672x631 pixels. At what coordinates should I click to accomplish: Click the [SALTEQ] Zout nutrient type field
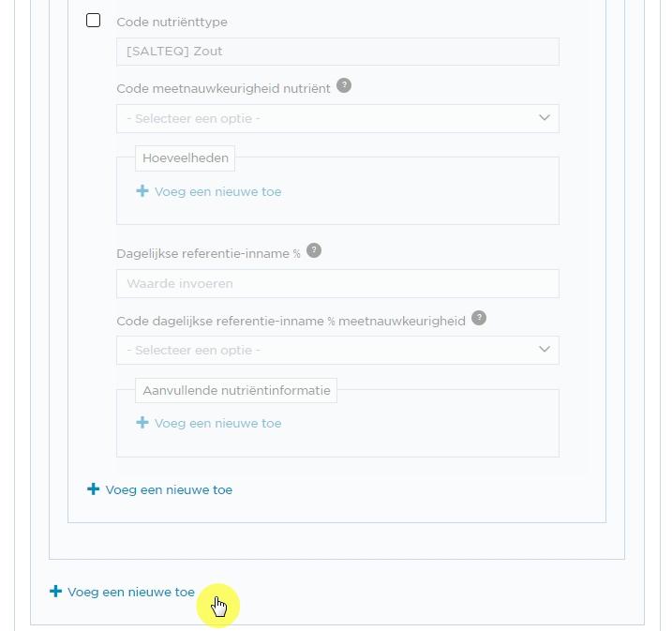tap(337, 52)
